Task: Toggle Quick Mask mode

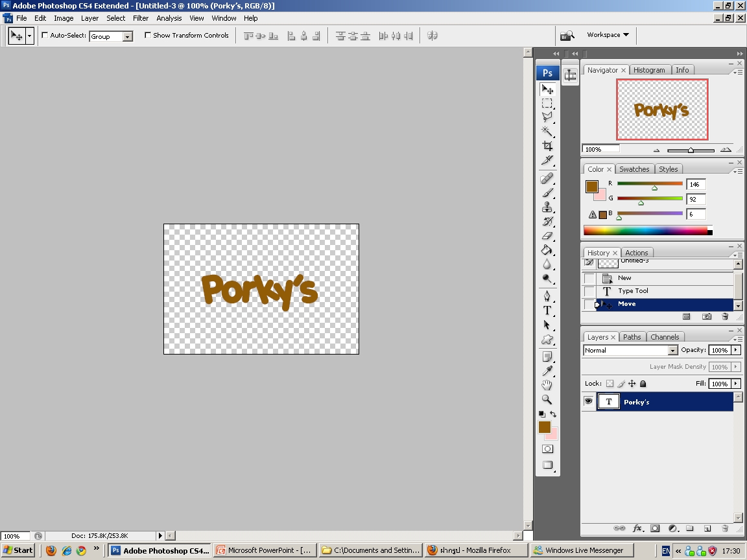Action: click(547, 449)
